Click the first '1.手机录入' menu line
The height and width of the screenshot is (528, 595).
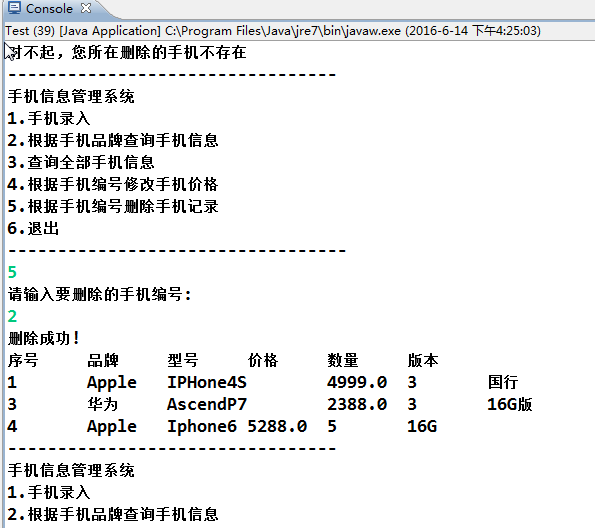(49, 118)
